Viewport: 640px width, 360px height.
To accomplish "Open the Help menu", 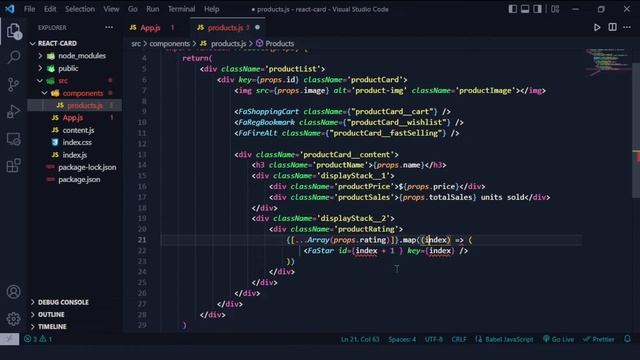I will [x=211, y=9].
